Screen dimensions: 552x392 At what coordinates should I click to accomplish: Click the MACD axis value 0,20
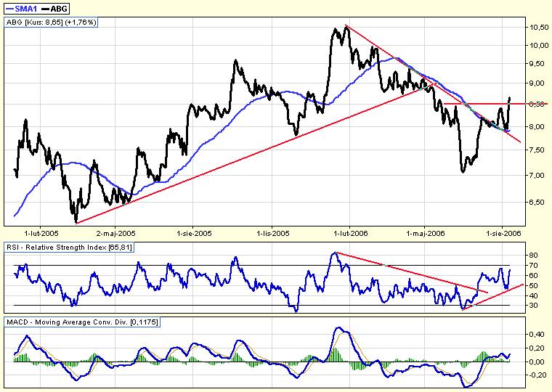[537, 348]
